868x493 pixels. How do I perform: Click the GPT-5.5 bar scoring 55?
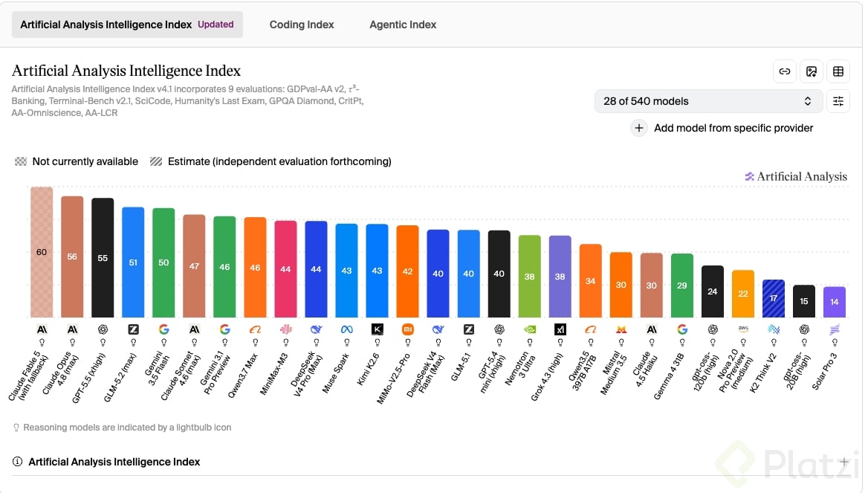click(x=103, y=257)
